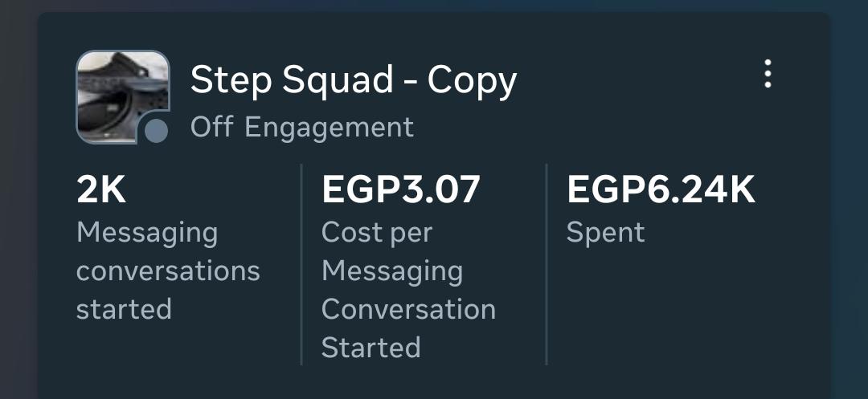Image resolution: width=868 pixels, height=399 pixels.
Task: Click the grey status dot on thumbnail
Action: pyautogui.click(x=156, y=132)
